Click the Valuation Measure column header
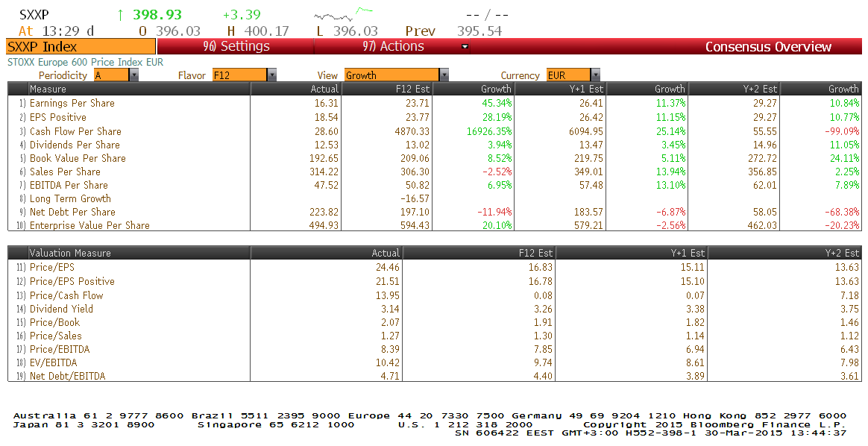868x446 pixels. [x=139, y=253]
